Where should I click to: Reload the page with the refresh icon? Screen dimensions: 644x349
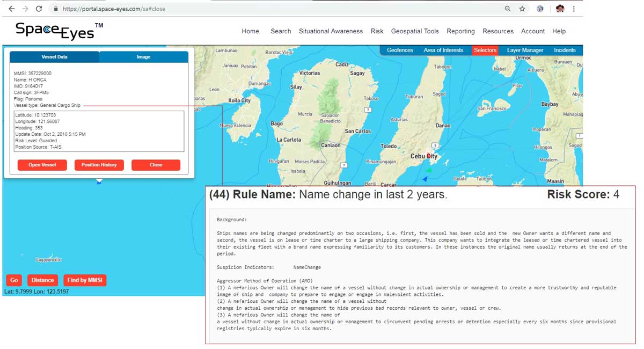(x=39, y=9)
